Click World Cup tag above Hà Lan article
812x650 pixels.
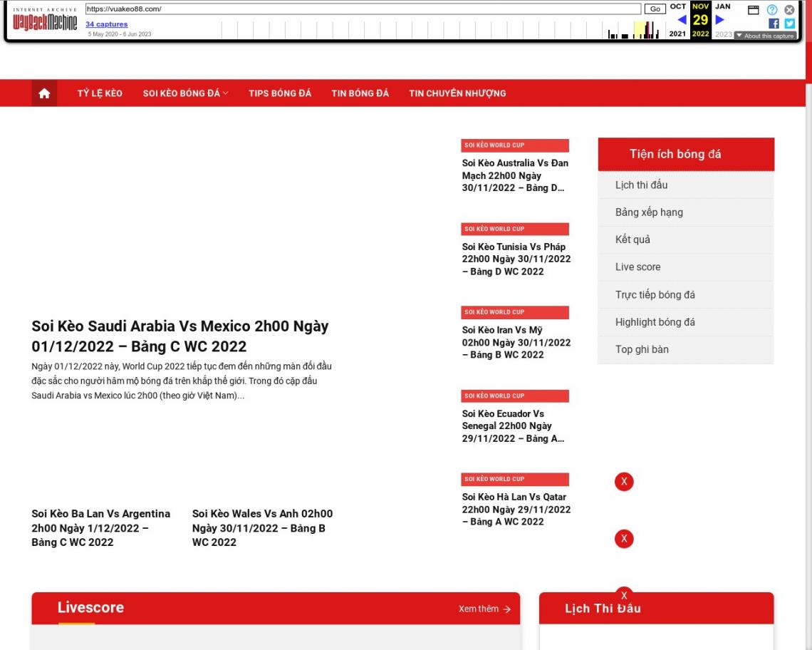coord(515,479)
